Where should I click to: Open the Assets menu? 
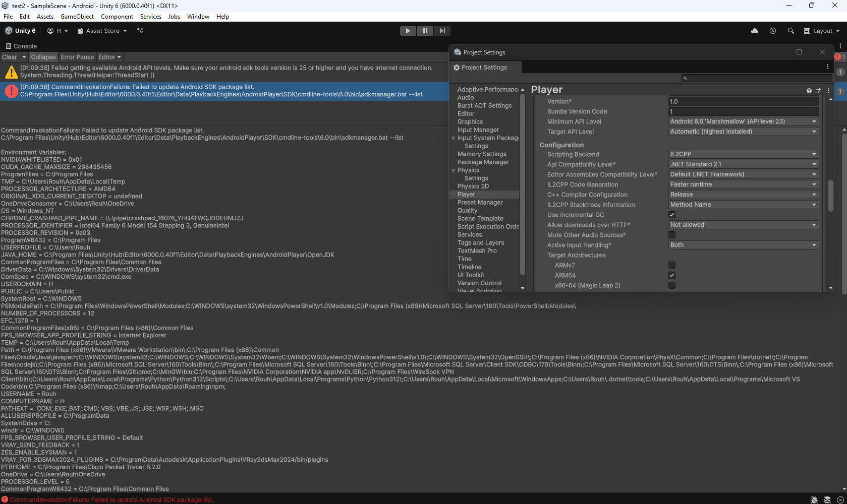pyautogui.click(x=45, y=17)
